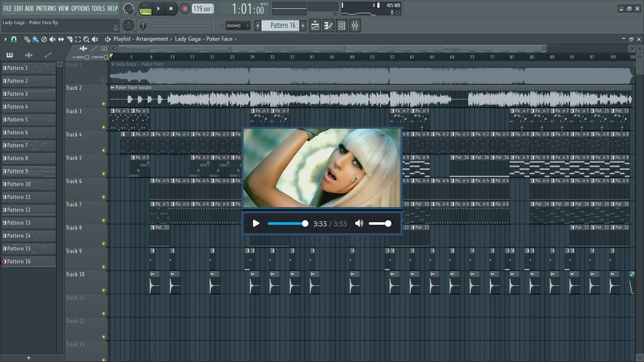
Task: Click the playlist horizontal scrollbar thumb
Action: click(332, 48)
